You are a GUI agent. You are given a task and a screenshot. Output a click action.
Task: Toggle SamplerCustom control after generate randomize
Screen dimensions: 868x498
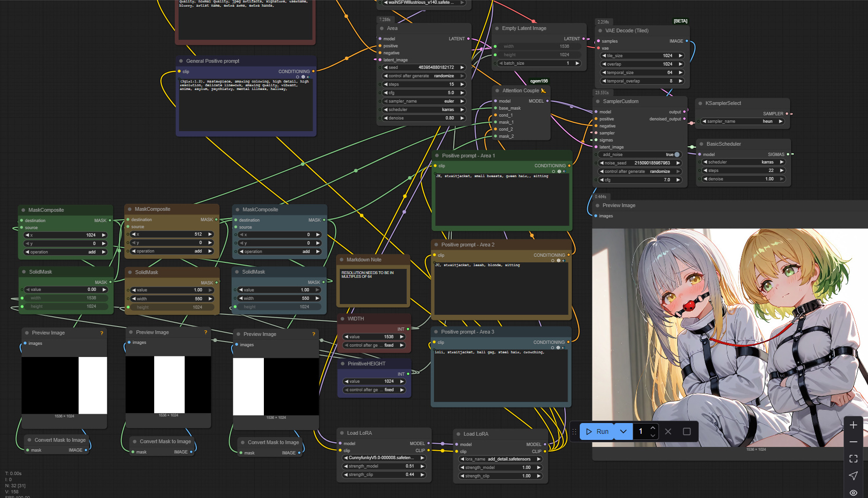click(640, 171)
